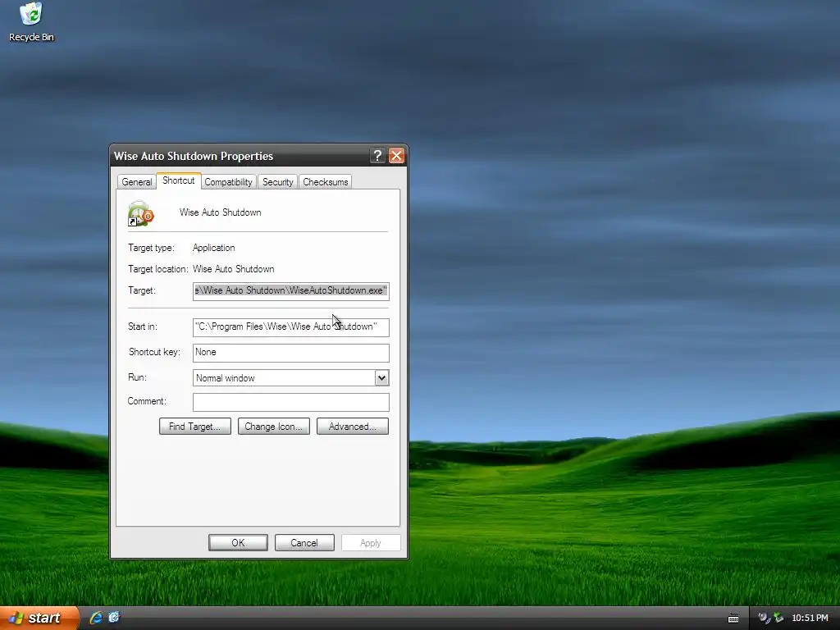Open the Start menu

coord(39,618)
